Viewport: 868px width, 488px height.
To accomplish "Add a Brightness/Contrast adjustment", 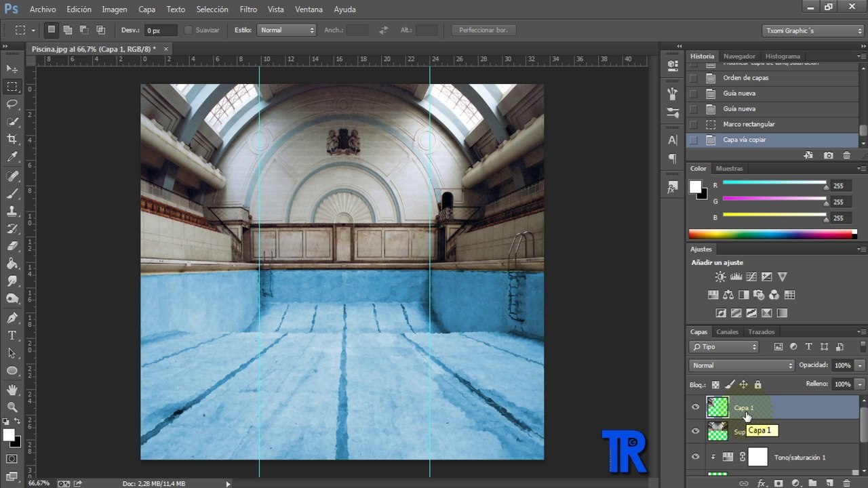I will 720,277.
